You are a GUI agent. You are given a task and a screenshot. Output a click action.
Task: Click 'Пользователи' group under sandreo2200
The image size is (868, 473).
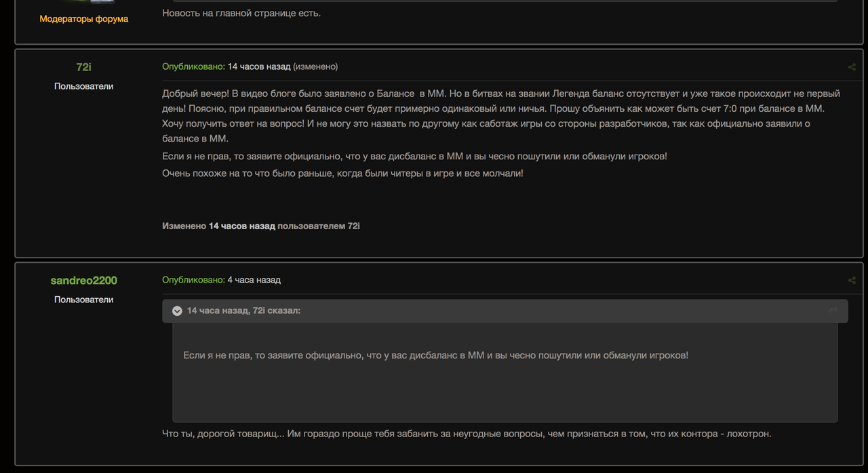[83, 300]
